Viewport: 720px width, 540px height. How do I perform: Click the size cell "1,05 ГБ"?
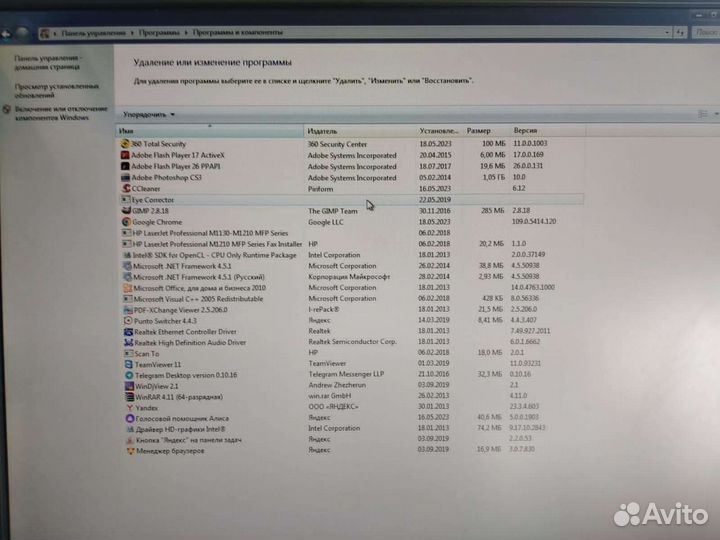493,177
